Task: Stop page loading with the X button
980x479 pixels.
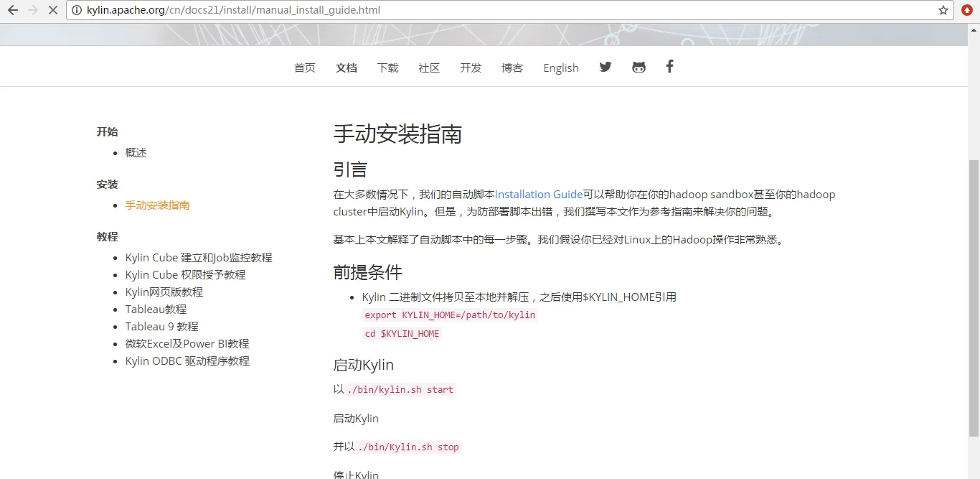Action: tap(53, 10)
